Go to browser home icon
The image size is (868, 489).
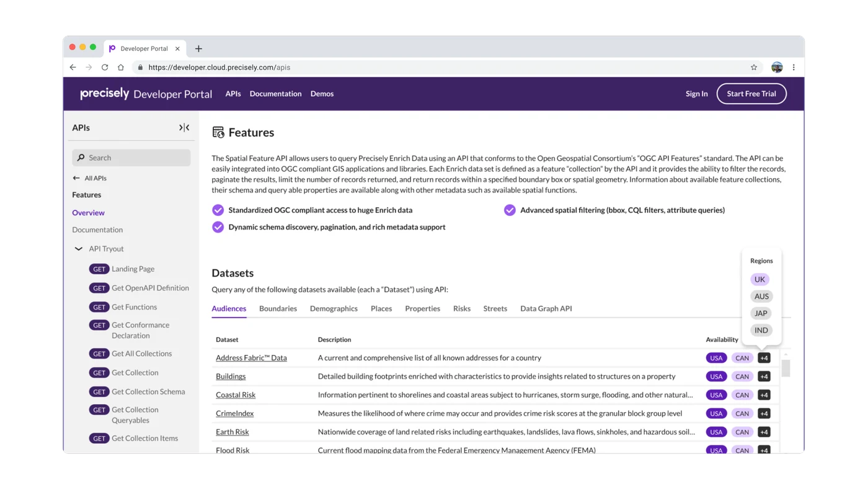coord(121,67)
